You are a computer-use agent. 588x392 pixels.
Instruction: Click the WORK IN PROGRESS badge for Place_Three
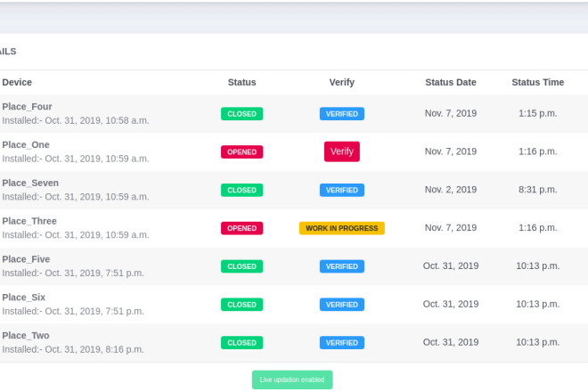coord(341,228)
